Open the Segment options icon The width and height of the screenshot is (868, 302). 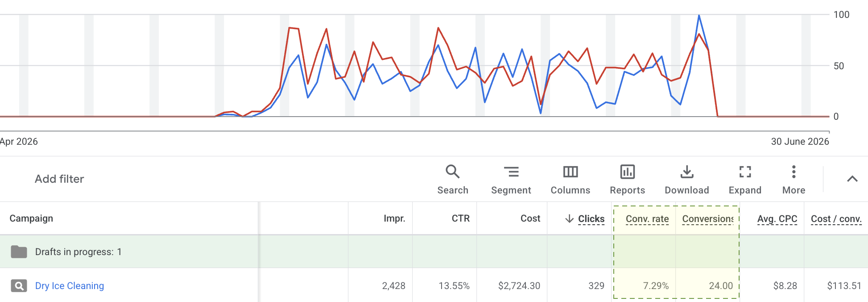511,172
